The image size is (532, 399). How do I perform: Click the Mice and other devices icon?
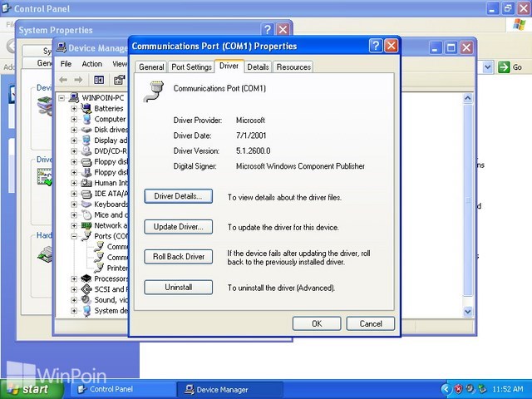click(86, 214)
